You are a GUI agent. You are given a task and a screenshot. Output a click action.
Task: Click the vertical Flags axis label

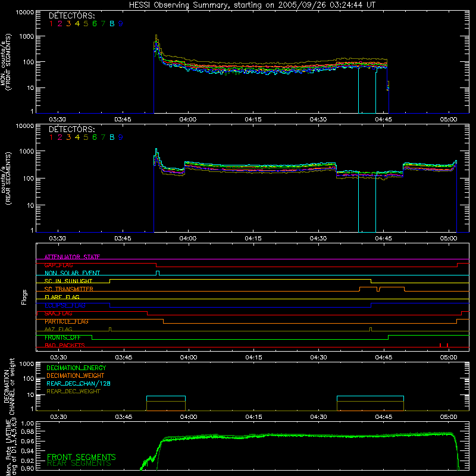[x=24, y=297]
